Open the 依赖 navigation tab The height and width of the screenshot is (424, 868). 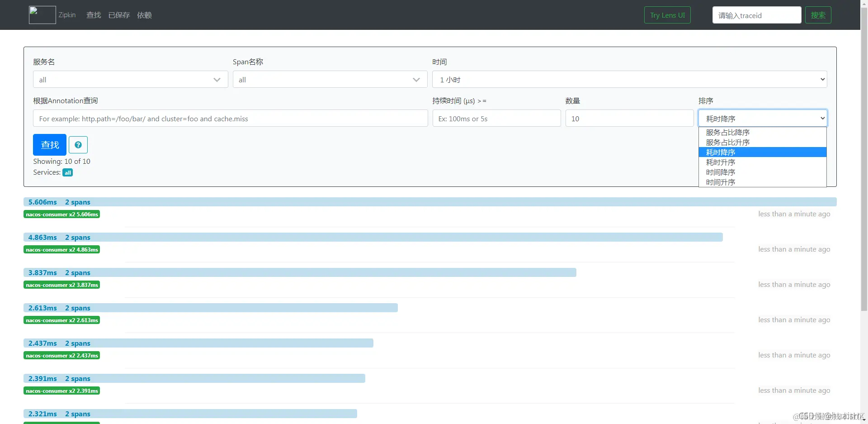point(144,15)
